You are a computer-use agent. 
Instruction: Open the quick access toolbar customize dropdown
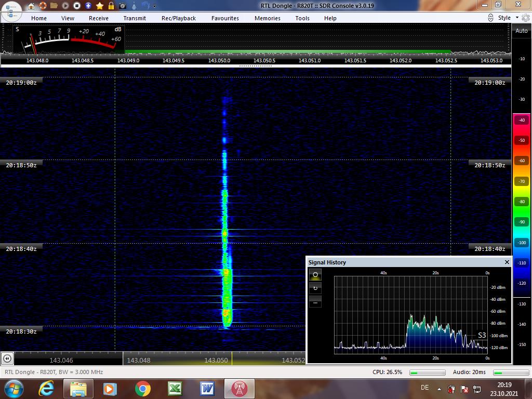(155, 6)
